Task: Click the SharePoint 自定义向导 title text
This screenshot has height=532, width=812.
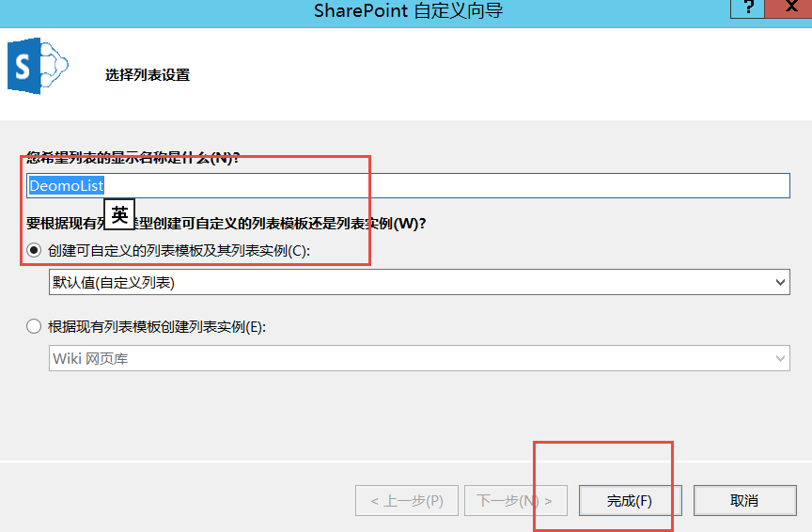Action: click(x=408, y=11)
